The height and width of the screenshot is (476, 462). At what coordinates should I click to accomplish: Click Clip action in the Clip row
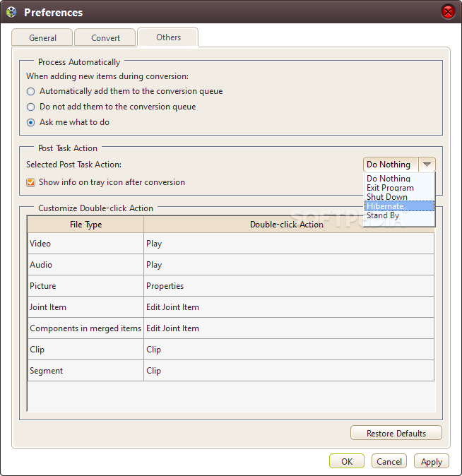289,350
